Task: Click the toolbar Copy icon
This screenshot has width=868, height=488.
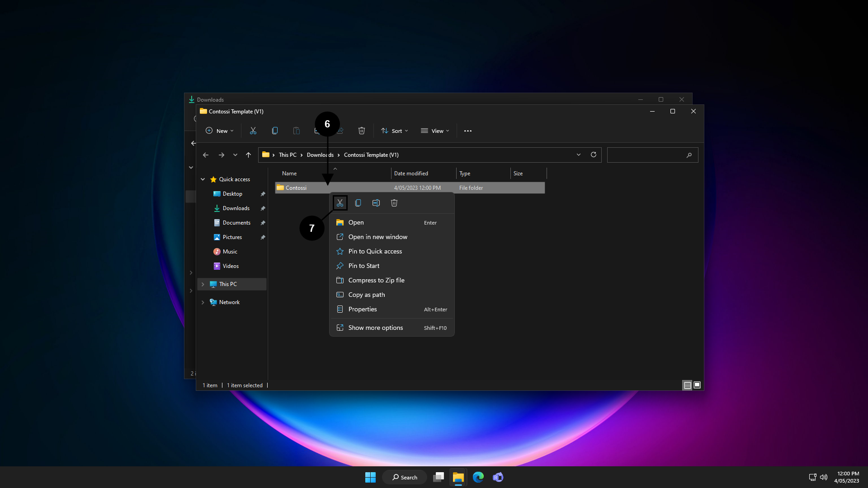Action: pos(275,131)
